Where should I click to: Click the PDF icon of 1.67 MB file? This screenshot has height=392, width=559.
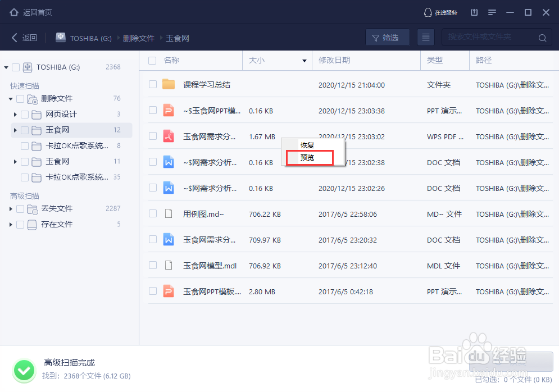169,136
